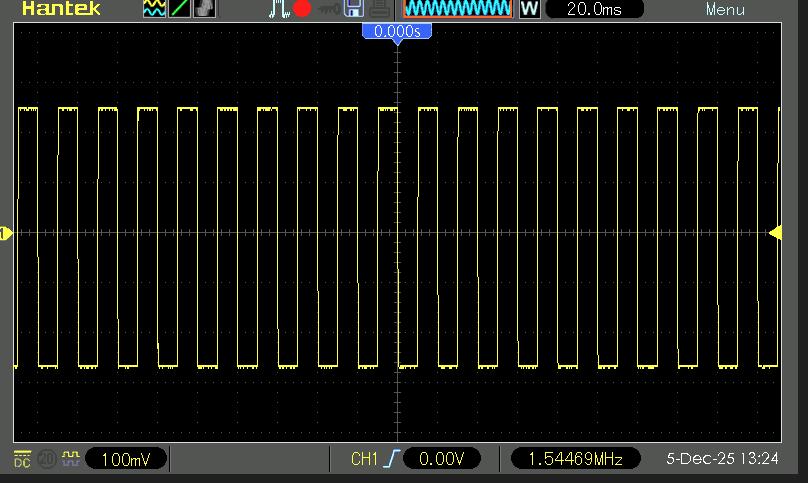The width and height of the screenshot is (808, 483).
Task: Click the 100mV vertical scale field
Action: [x=126, y=459]
